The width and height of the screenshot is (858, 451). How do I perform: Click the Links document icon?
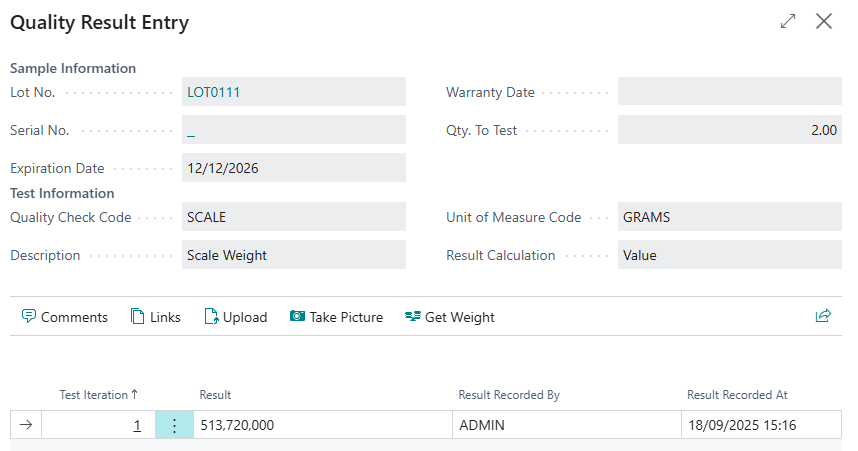pyautogui.click(x=138, y=317)
